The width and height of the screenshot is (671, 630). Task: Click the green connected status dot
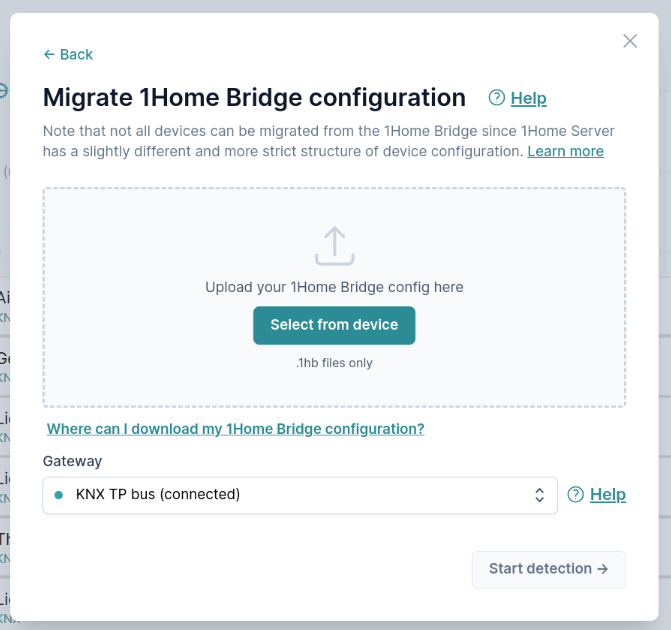[58, 495]
